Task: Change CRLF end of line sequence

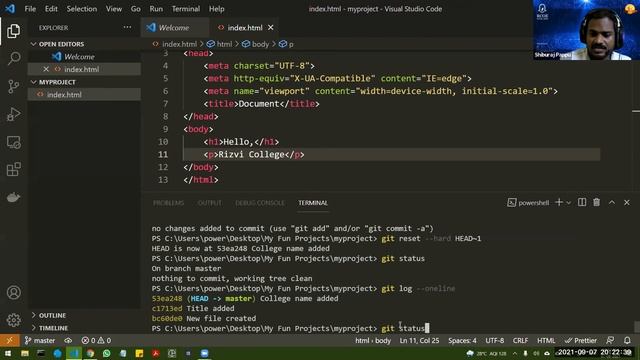Action: [520, 340]
